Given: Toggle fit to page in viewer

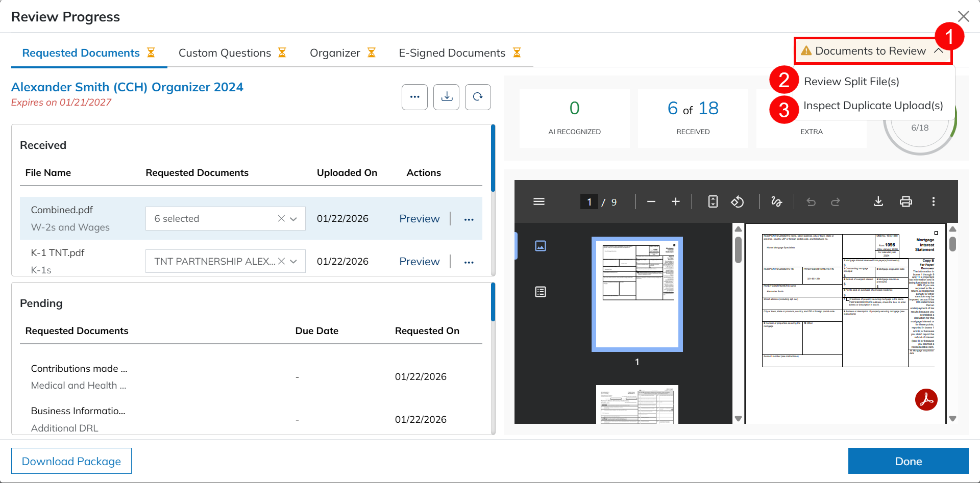Looking at the screenshot, I should (x=713, y=202).
